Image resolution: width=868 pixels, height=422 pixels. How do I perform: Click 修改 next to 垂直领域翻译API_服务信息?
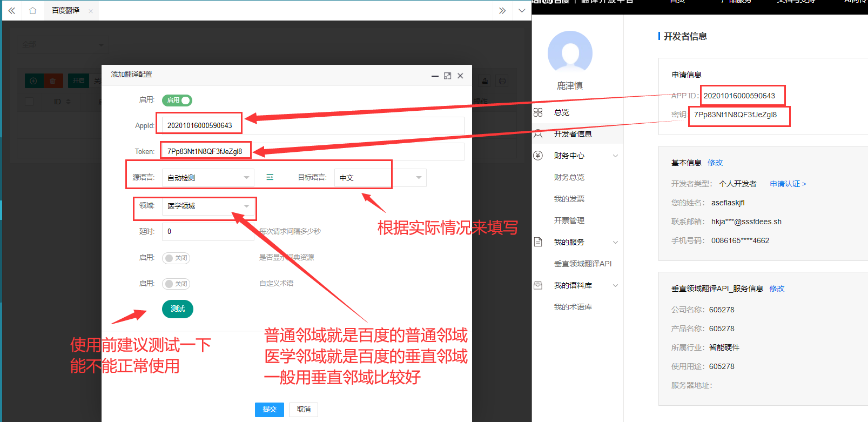pos(777,289)
